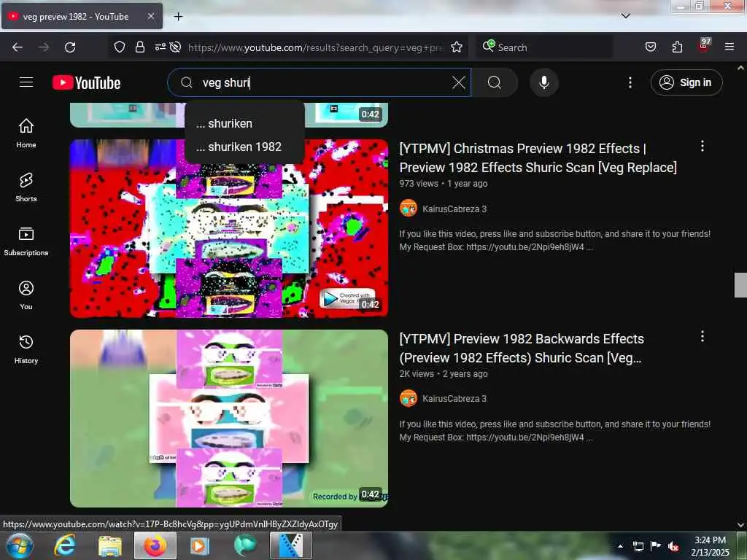Open the Christmas Preview 1982 Effects video title
This screenshot has height=560, width=747.
pyautogui.click(x=538, y=158)
